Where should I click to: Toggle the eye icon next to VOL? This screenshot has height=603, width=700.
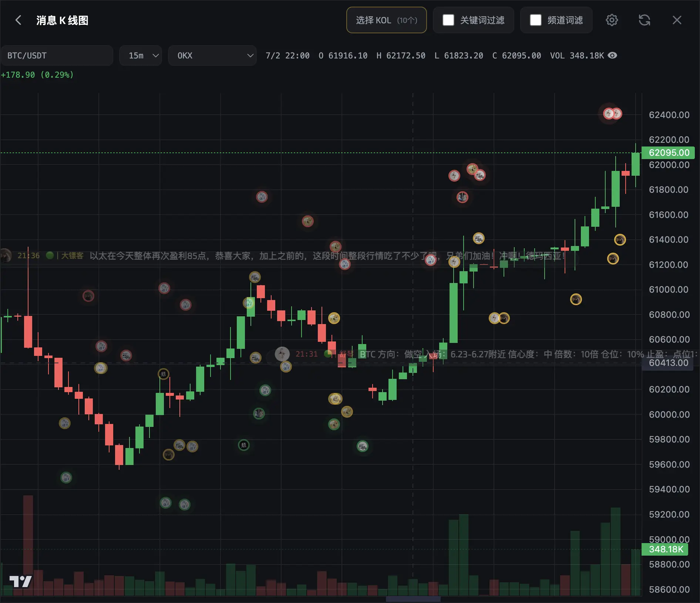[x=612, y=55]
